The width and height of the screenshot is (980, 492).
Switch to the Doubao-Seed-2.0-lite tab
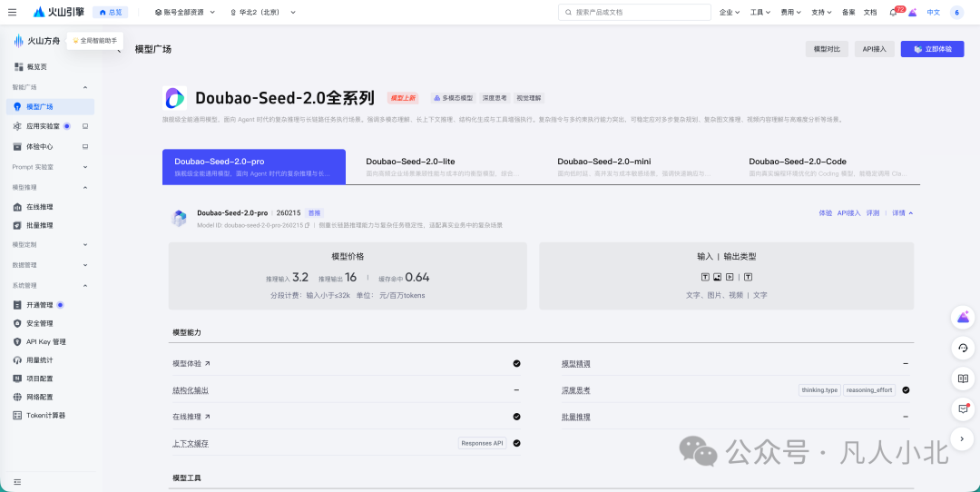[441, 167]
